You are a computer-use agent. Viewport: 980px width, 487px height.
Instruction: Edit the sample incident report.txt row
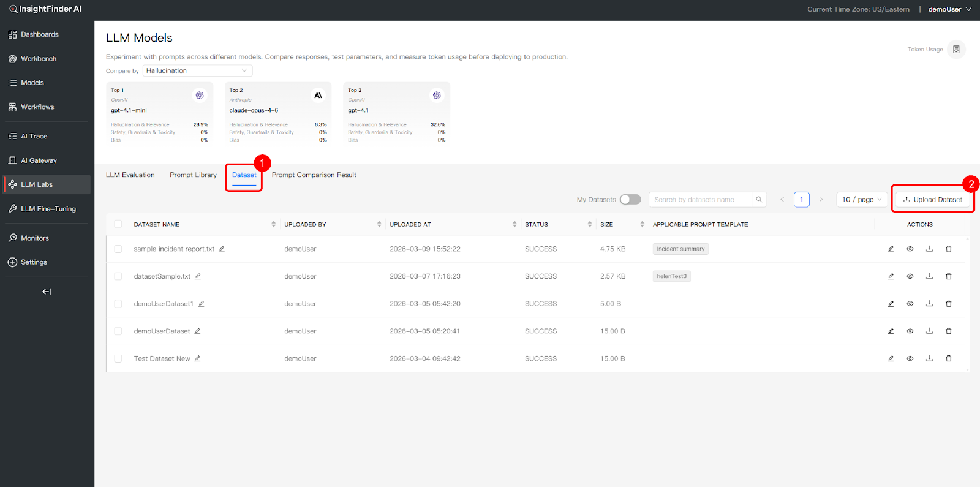click(891, 249)
